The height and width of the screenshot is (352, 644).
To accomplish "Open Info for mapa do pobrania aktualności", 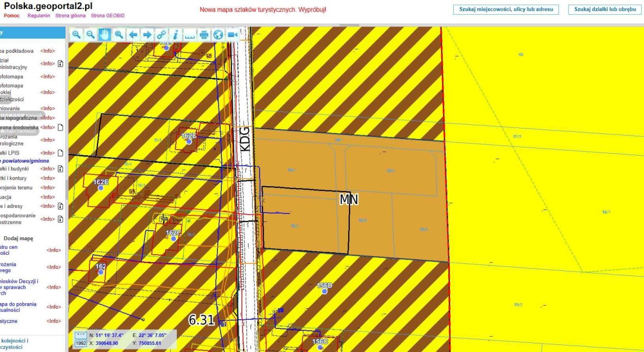I will coord(53,306).
